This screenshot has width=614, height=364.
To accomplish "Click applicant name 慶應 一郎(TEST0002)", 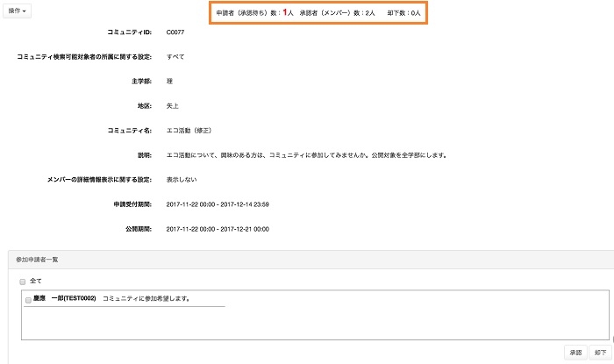I will point(64,299).
